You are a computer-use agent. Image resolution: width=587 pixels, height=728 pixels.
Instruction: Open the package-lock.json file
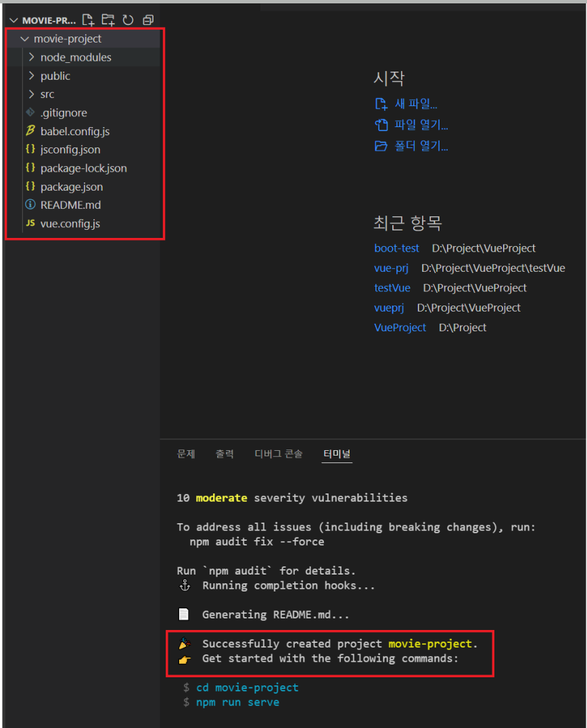point(84,168)
